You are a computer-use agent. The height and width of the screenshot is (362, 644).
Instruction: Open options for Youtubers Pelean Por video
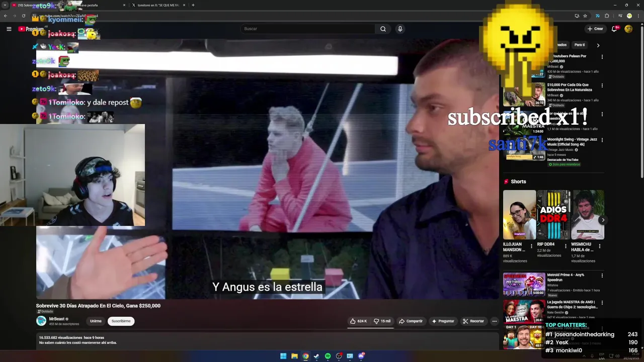coord(602,57)
